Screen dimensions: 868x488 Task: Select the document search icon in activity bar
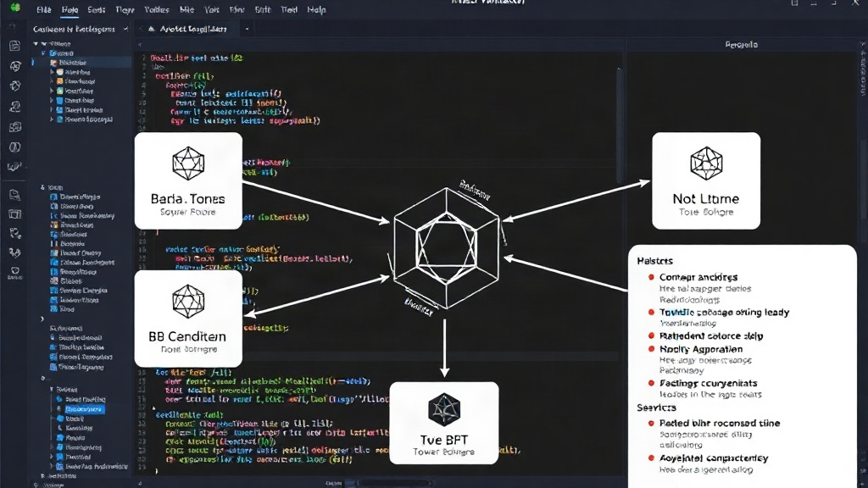15,195
